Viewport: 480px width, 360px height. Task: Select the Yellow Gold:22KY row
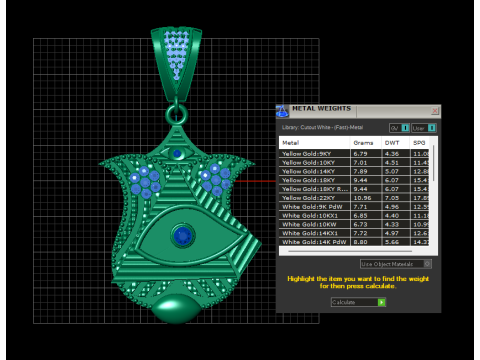pos(354,198)
